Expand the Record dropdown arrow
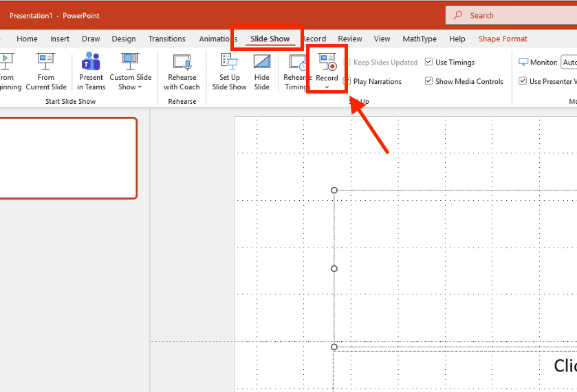This screenshot has height=392, width=577. (x=327, y=87)
